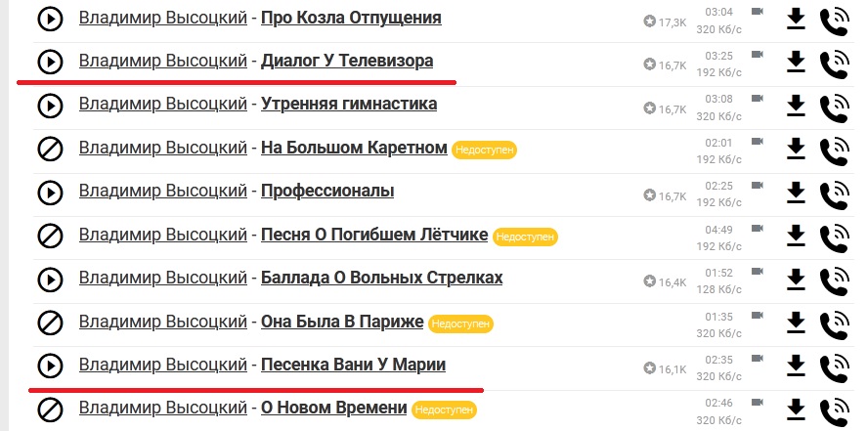Screen dimensions: 868x431
Task: Open artist link Владимир Высоцкий in Профессионалы row
Action: pos(162,191)
